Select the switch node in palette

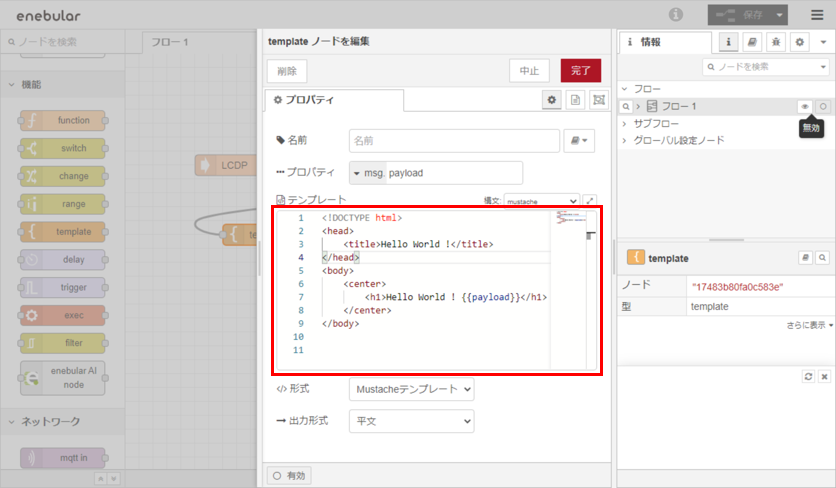(x=63, y=148)
